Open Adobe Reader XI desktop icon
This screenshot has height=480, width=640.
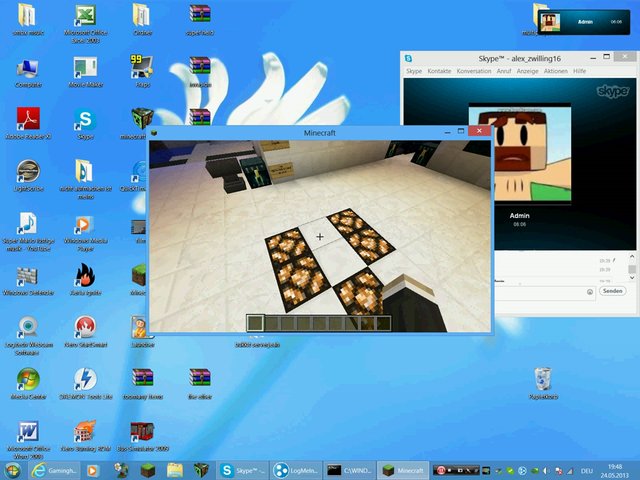(x=27, y=122)
